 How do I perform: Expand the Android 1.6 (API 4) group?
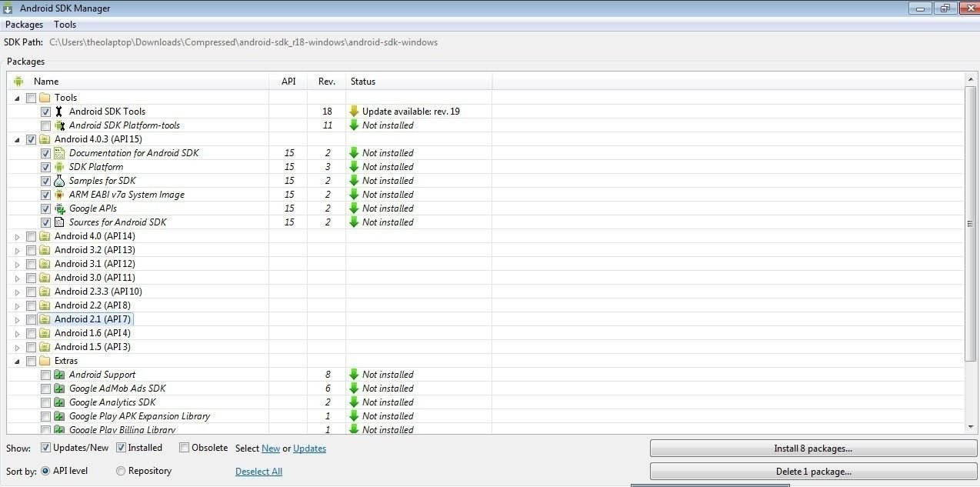click(17, 333)
